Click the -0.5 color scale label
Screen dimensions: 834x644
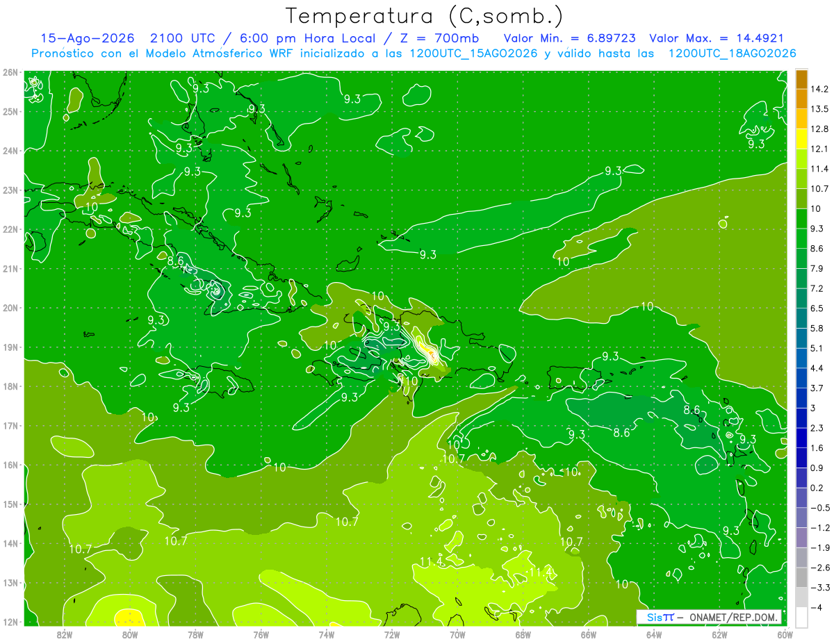[819, 508]
